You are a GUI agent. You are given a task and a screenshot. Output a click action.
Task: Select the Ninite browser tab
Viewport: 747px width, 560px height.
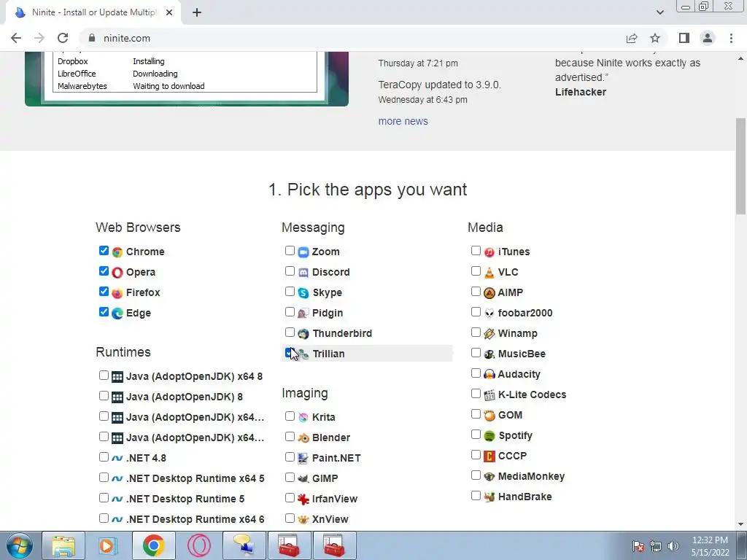(93, 13)
